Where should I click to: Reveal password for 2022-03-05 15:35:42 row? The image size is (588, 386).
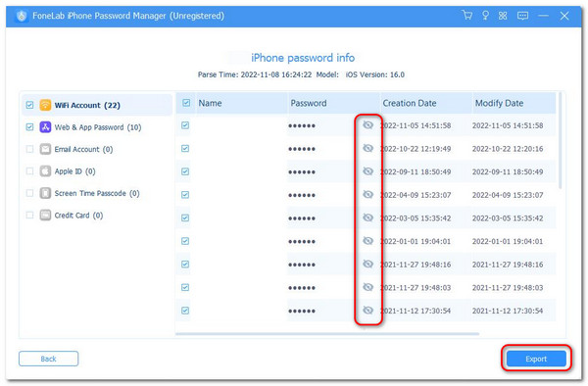pyautogui.click(x=367, y=217)
